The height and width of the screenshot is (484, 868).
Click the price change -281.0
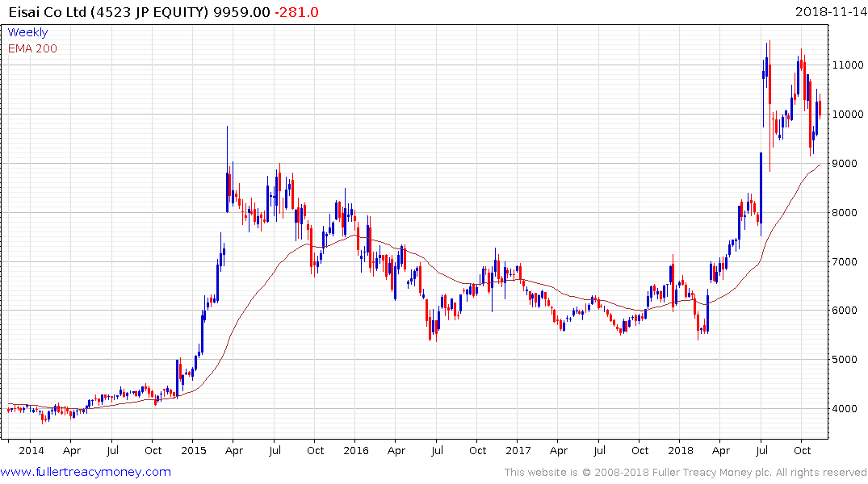coord(296,12)
